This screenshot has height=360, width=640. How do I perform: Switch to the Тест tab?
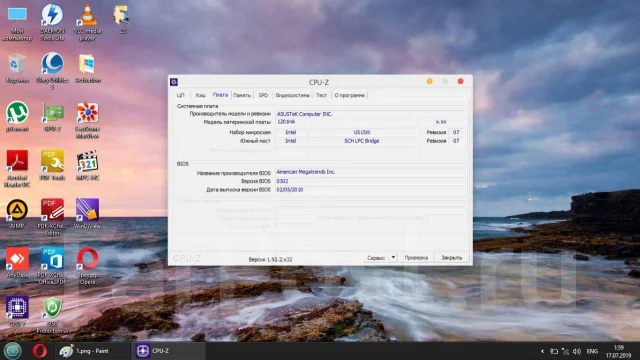(322, 95)
